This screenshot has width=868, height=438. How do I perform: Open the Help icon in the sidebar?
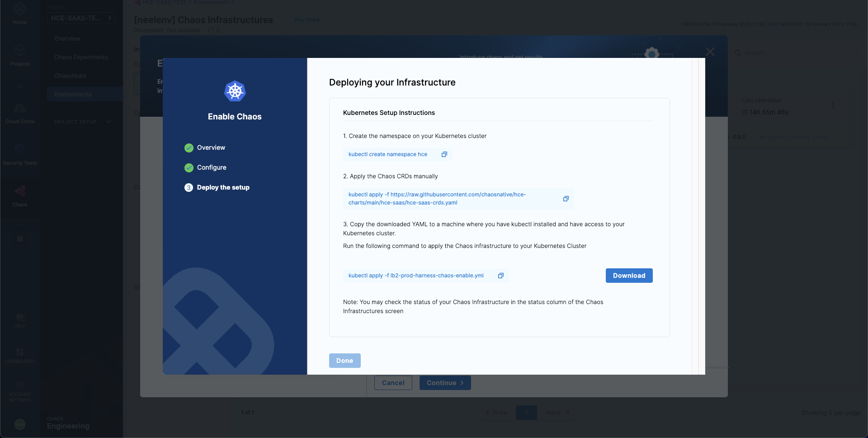coord(19,318)
